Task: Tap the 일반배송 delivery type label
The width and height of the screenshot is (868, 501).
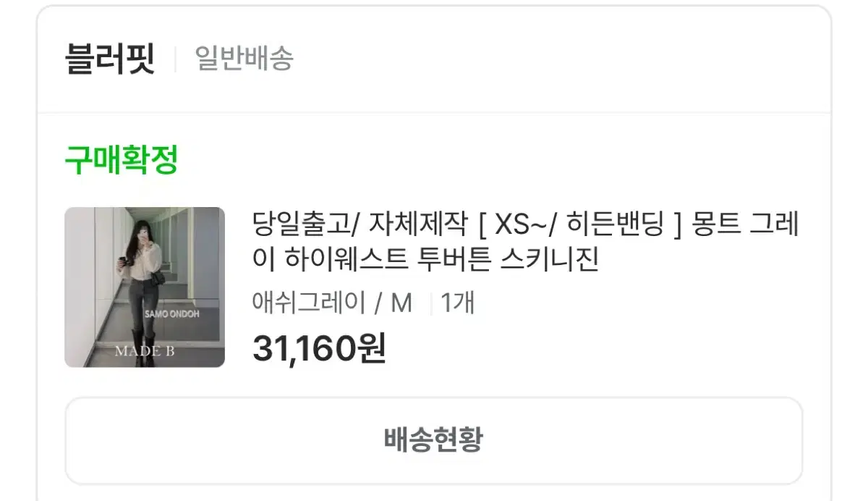Action: 244,59
